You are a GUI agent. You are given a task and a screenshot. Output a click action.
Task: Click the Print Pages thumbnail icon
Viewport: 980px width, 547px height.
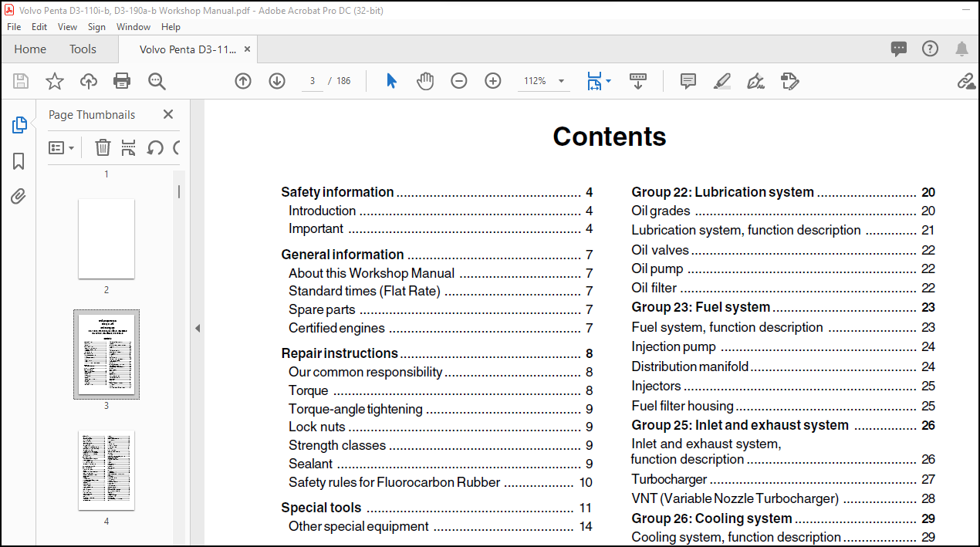129,147
